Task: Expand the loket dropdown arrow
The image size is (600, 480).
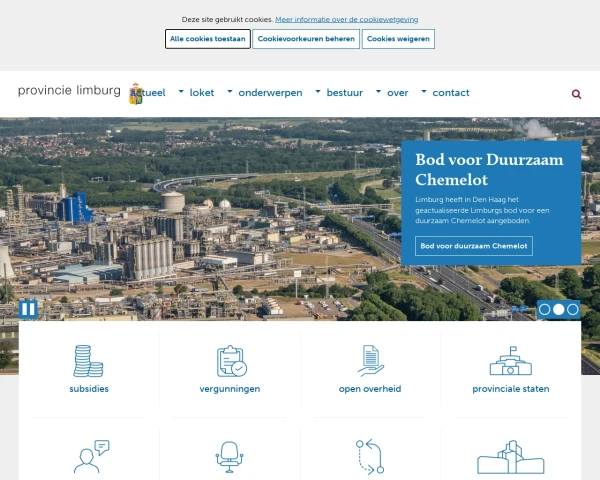Action: point(181,91)
